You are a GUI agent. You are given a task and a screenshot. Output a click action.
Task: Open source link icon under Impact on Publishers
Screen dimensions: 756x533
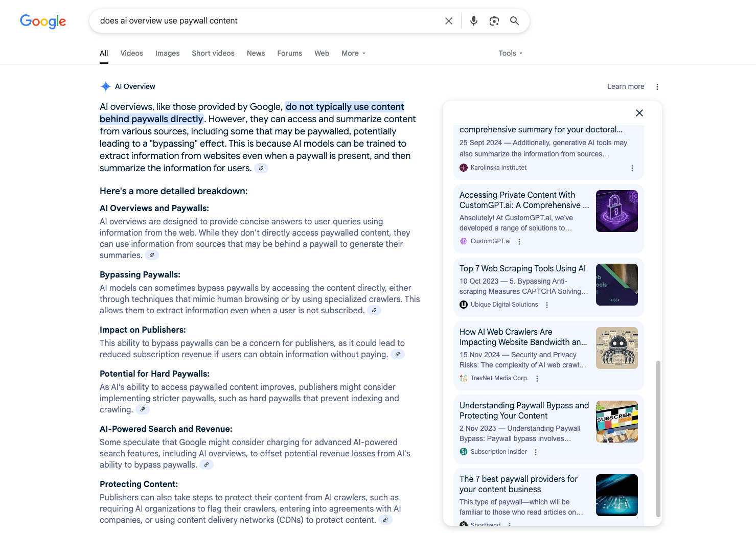point(398,354)
